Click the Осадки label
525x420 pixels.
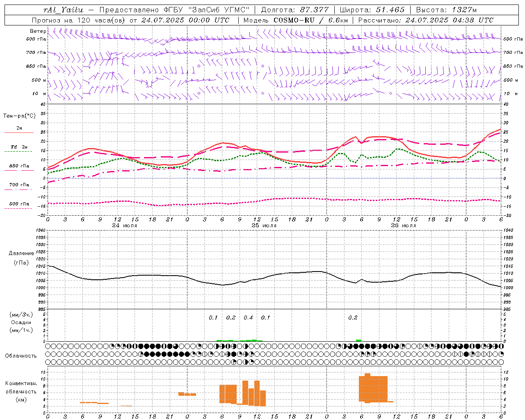point(21,322)
